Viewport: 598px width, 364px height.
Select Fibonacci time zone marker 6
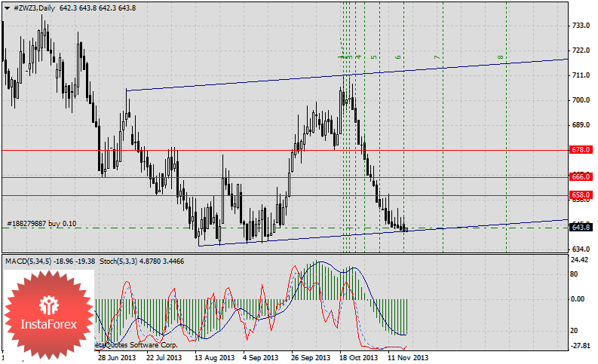[x=398, y=57]
